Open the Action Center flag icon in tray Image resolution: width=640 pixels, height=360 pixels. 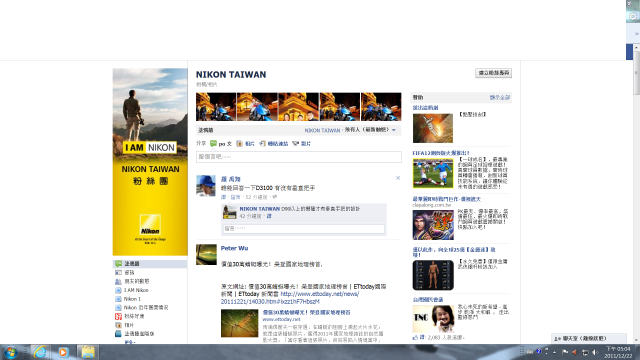click(565, 352)
